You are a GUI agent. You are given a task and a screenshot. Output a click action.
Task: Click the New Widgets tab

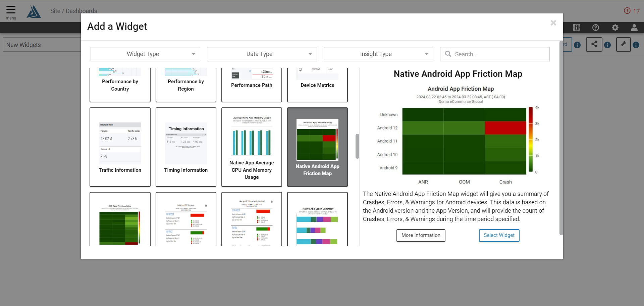(x=23, y=45)
